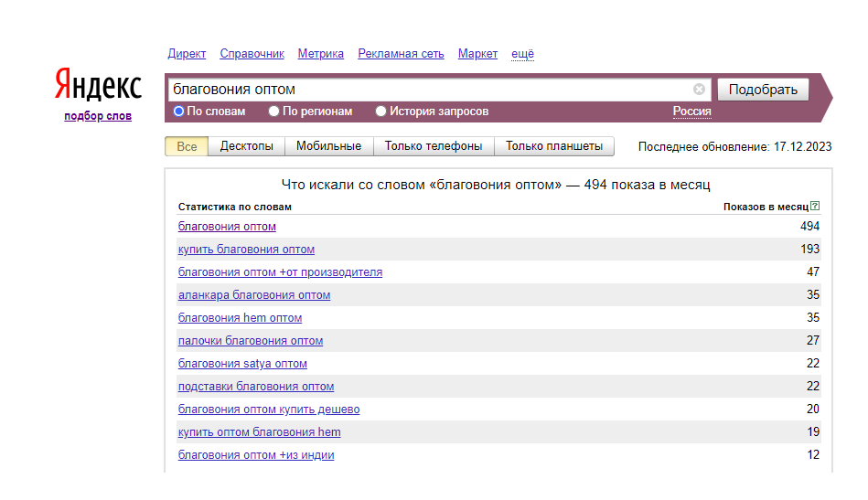Switch to the Только планшеты tab

(554, 146)
